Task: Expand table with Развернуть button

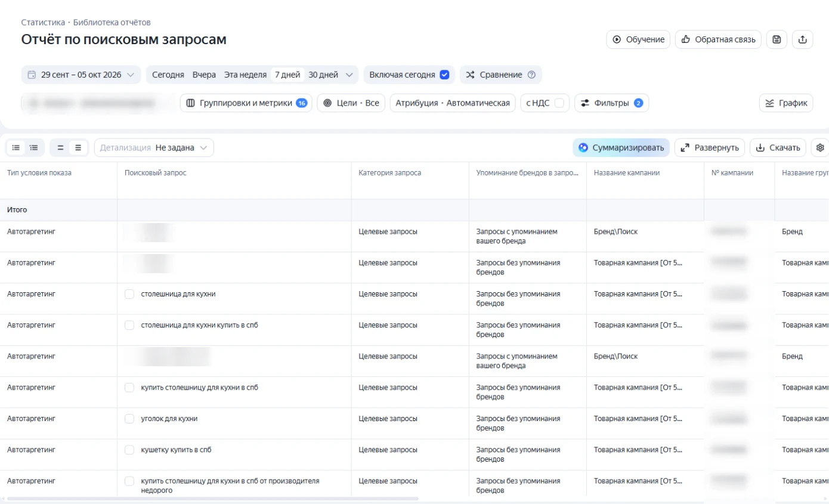Action: click(x=710, y=148)
